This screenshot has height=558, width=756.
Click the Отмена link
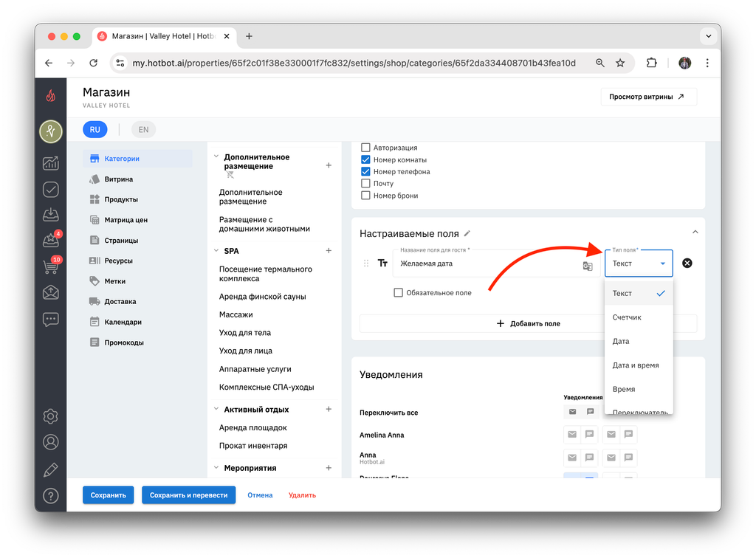pyautogui.click(x=260, y=495)
